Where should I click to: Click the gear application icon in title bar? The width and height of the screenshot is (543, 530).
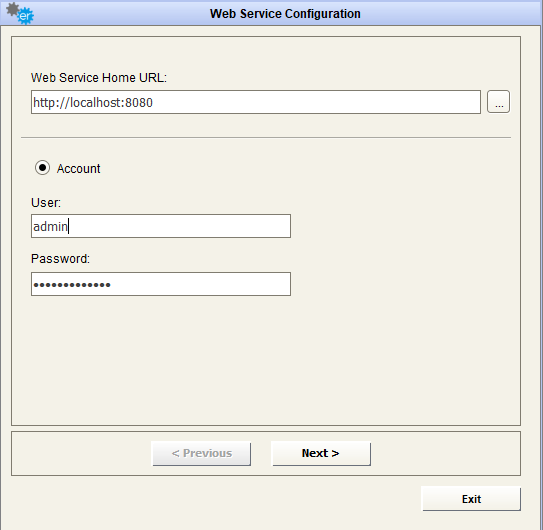pyautogui.click(x=20, y=13)
